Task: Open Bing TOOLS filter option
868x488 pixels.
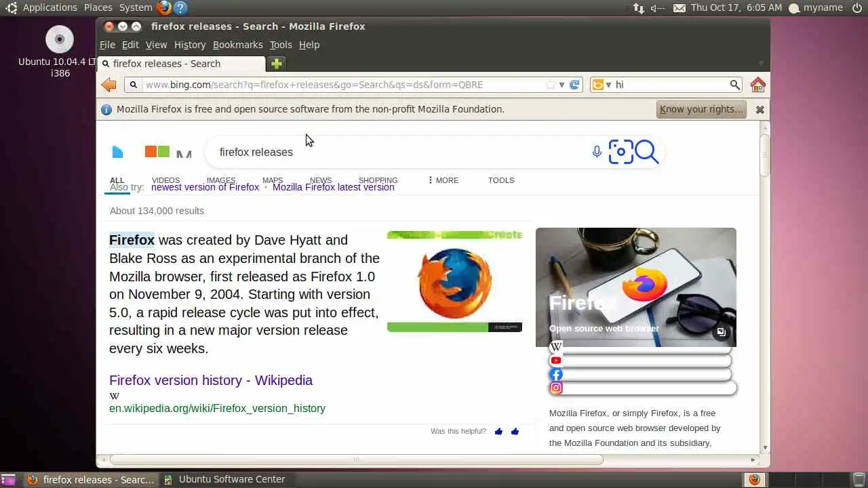Action: tap(501, 180)
